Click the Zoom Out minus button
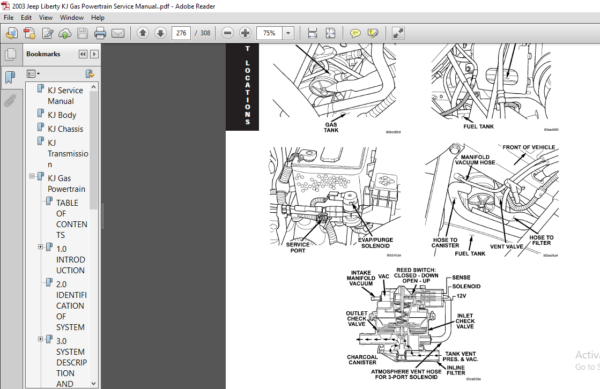This screenshot has width=600, height=389. 227,33
